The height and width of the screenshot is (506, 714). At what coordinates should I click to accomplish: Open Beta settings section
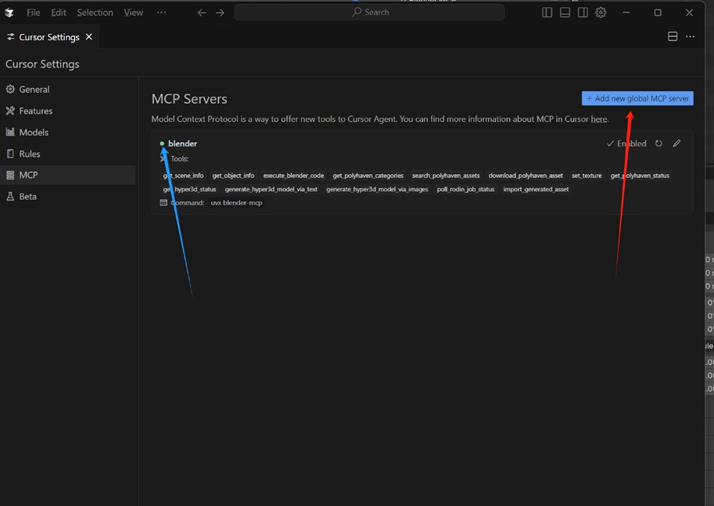(x=68, y=196)
